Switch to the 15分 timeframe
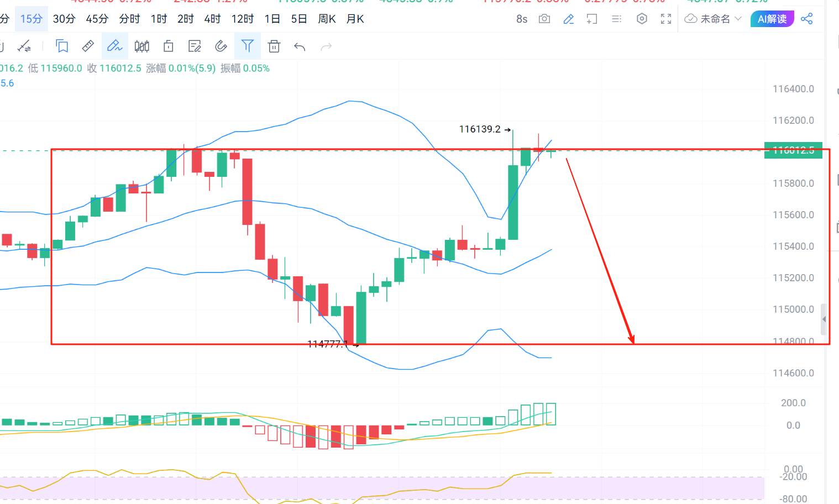This screenshot has width=839, height=504. coord(31,19)
